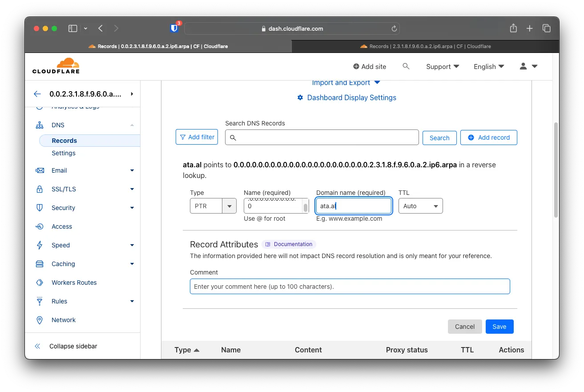Click the Save button
The height and width of the screenshot is (392, 584).
(x=499, y=327)
